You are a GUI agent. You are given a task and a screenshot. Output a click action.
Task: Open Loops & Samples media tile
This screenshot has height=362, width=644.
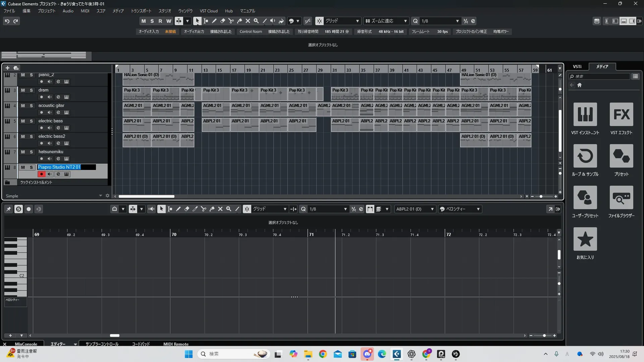[x=585, y=156]
